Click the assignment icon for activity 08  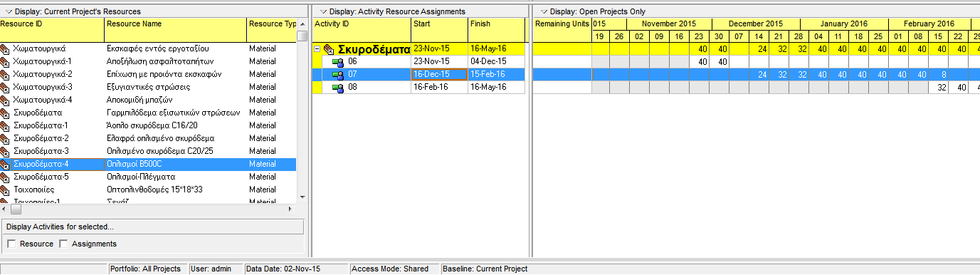coord(338,88)
